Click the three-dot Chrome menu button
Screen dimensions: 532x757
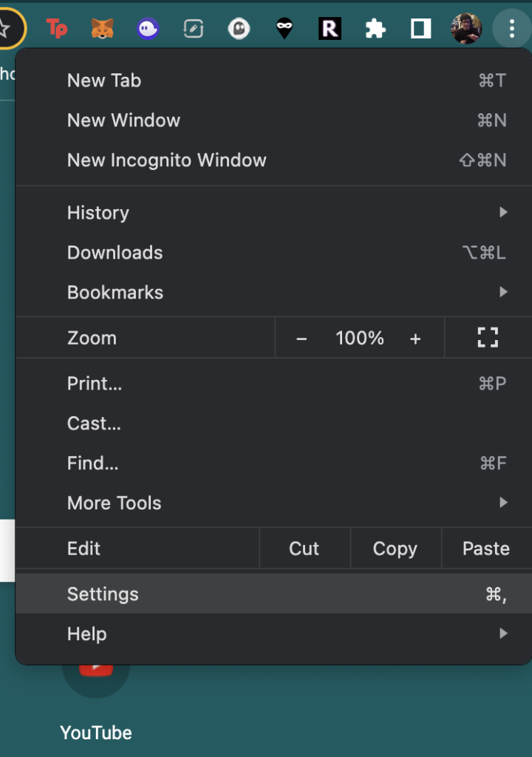pyautogui.click(x=511, y=29)
